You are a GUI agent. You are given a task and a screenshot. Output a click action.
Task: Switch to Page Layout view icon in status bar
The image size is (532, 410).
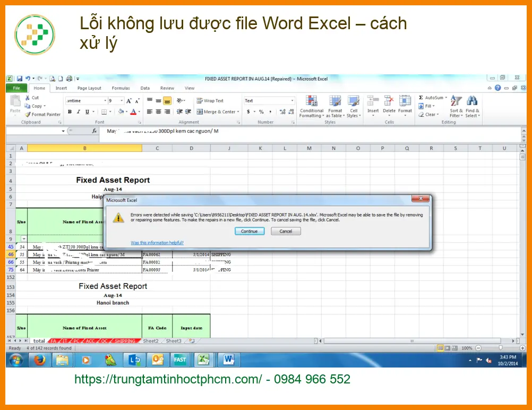448,348
